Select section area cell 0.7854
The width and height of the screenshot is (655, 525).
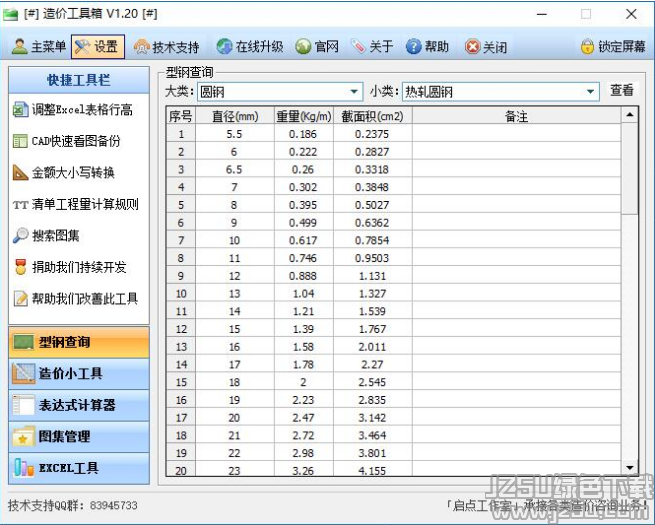coord(373,241)
